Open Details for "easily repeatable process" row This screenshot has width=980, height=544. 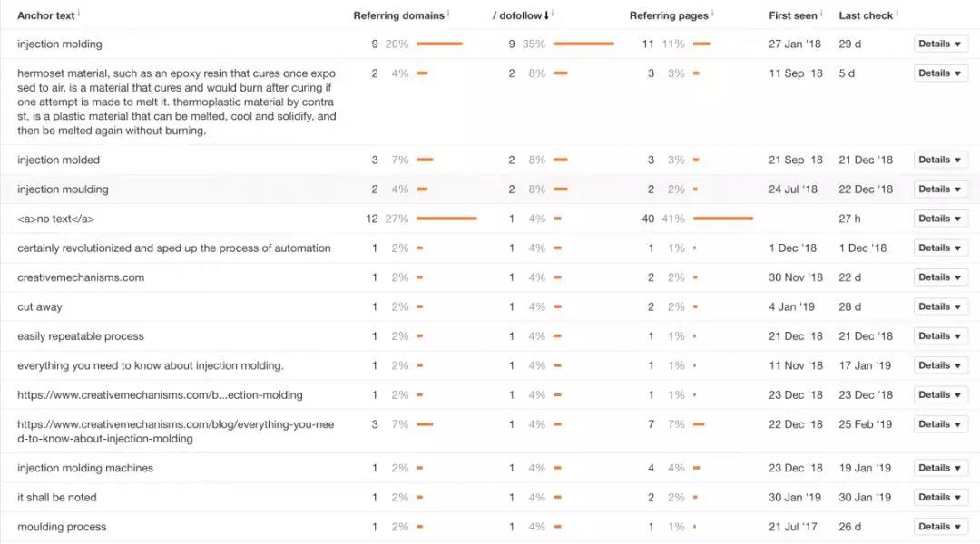coord(940,336)
